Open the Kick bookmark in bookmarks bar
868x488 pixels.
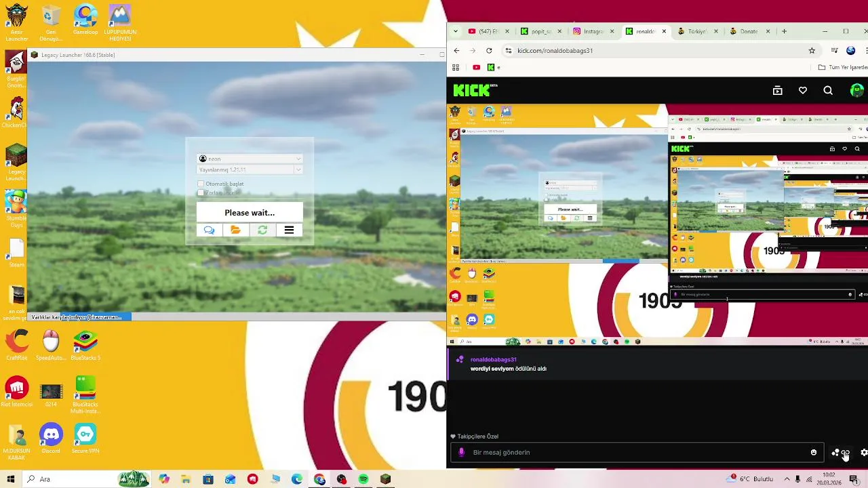[493, 68]
